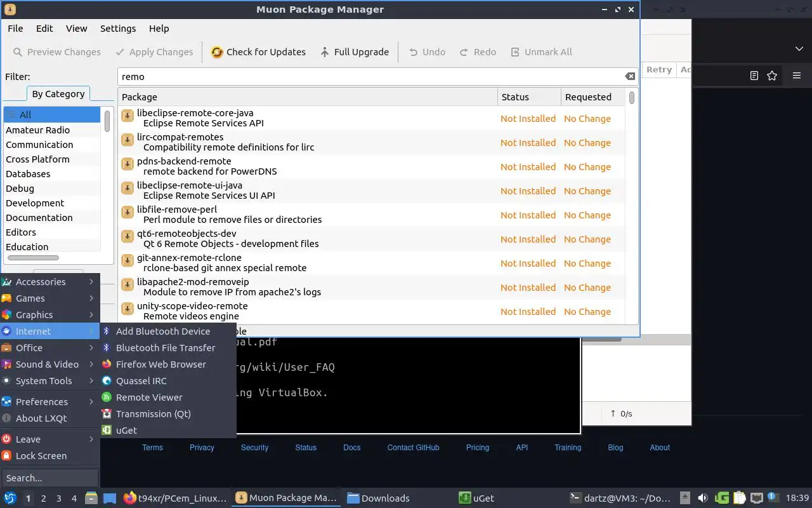
Task: Open the Edit menu
Action: [x=44, y=29]
